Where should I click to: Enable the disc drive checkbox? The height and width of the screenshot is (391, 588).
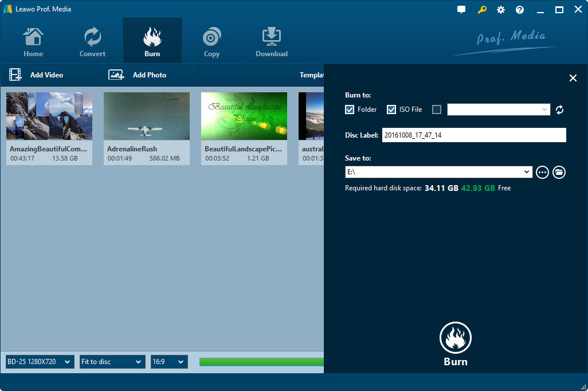point(437,110)
